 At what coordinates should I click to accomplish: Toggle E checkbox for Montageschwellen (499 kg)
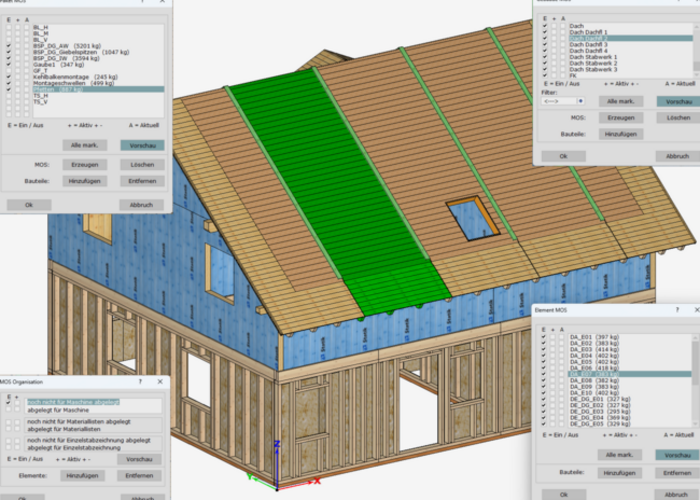tap(9, 83)
